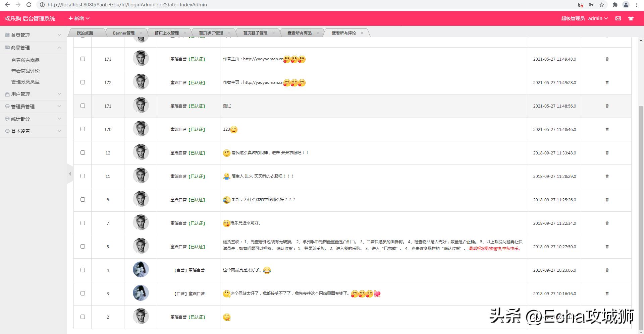The image size is (644, 334).
Task: Click the 基本设置 chat icon in sidebar
Action: pyautogui.click(x=7, y=131)
